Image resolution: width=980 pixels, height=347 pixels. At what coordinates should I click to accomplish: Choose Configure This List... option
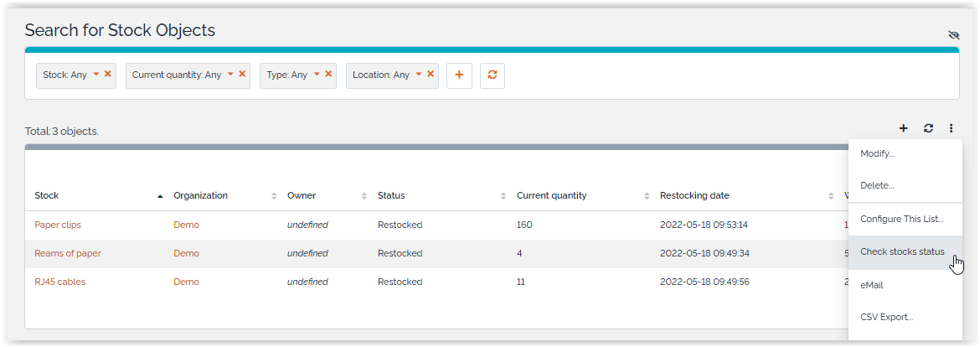point(901,219)
